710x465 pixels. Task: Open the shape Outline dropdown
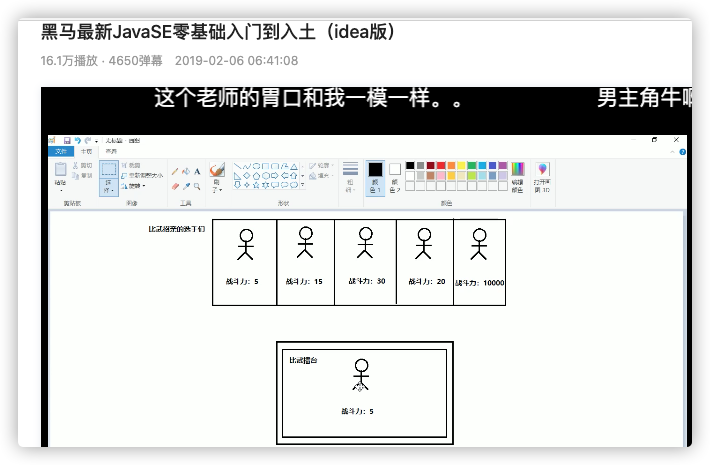(x=332, y=166)
